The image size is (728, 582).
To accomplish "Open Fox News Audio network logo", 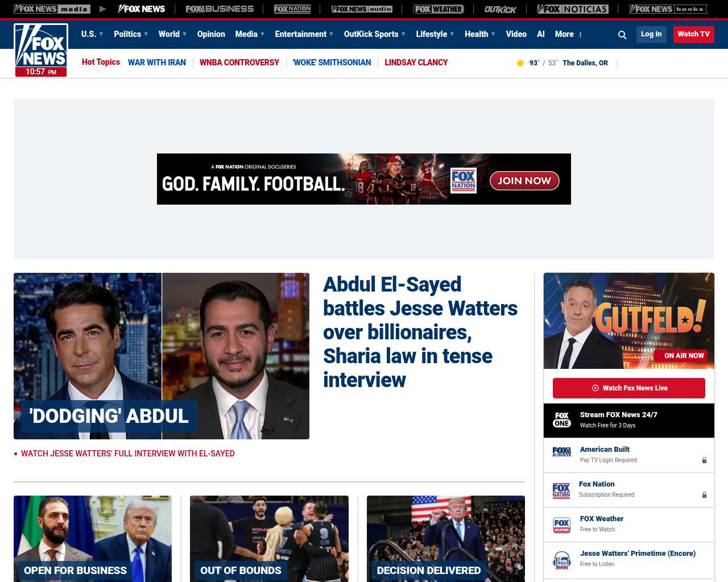I will click(362, 9).
